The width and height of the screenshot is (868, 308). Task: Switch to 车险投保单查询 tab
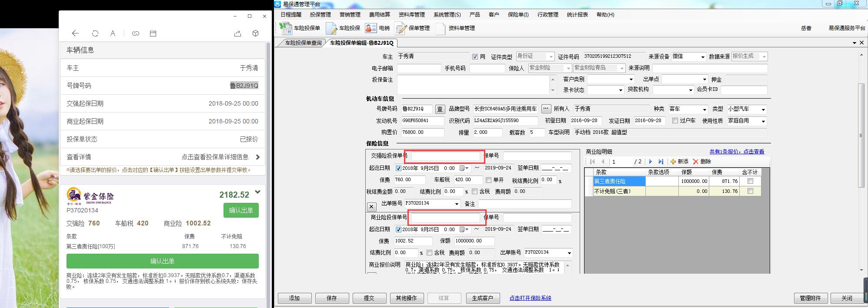click(303, 43)
